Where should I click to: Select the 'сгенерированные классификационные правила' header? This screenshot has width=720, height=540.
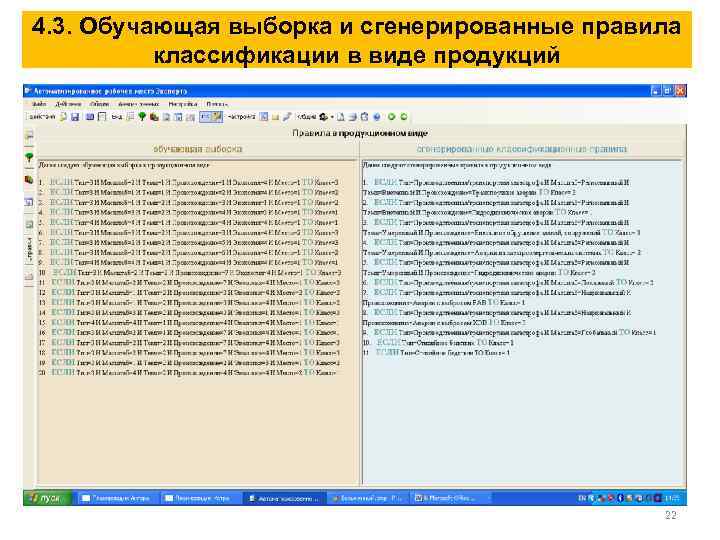pyautogui.click(x=522, y=149)
